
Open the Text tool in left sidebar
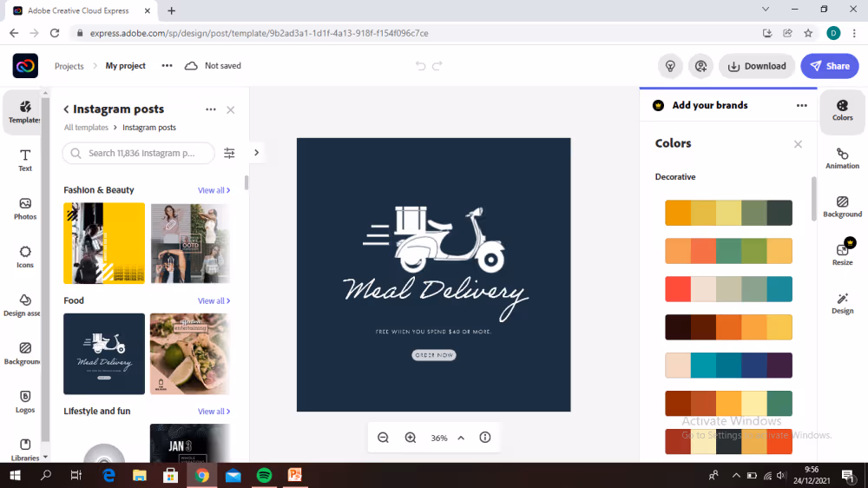click(25, 158)
